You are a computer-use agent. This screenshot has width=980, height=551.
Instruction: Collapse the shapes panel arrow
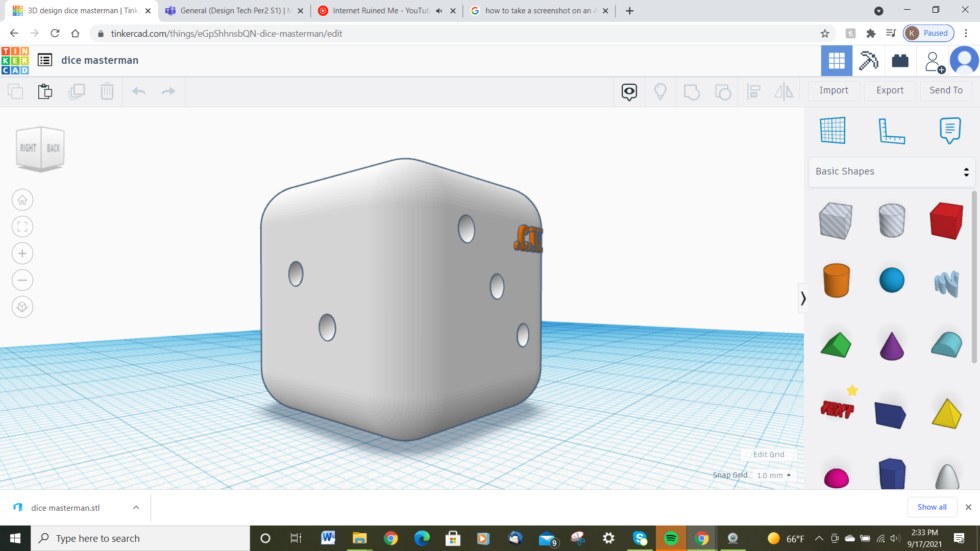[x=803, y=298]
